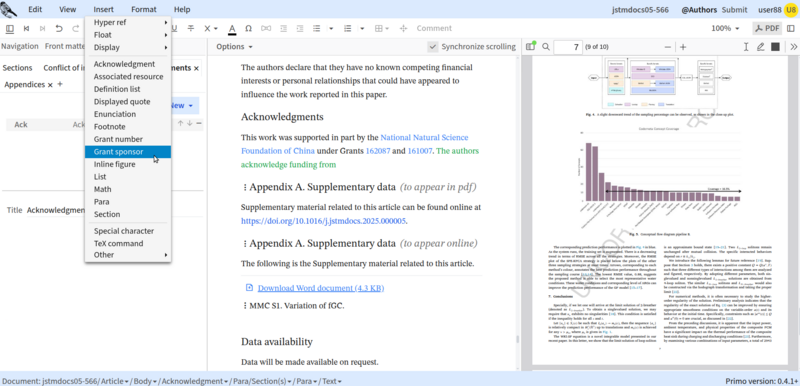800x386 pixels.
Task: Select Grant number menu entry
Action: (x=128, y=139)
